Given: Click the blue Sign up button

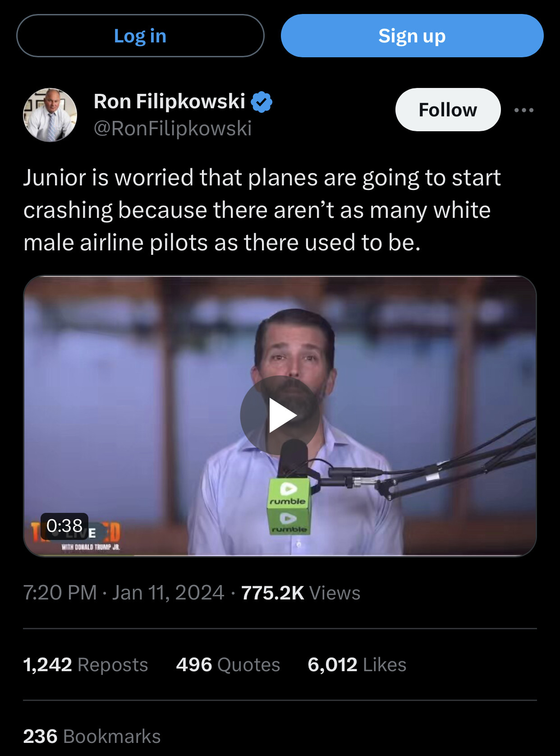Looking at the screenshot, I should (x=412, y=36).
